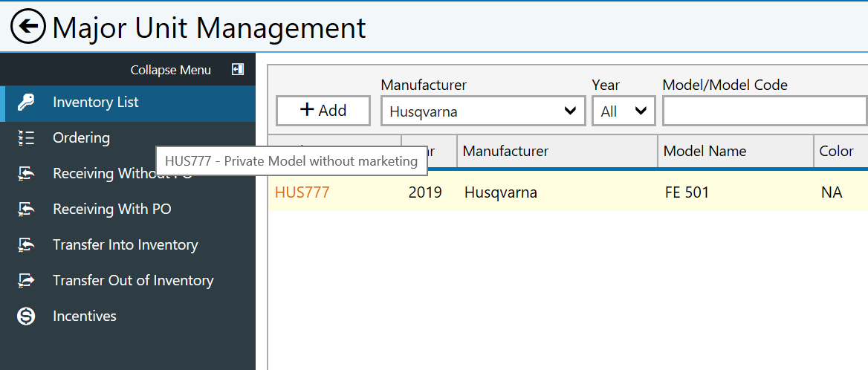Image resolution: width=868 pixels, height=370 pixels.
Task: Sort by the Manufacturer column header
Action: (557, 151)
